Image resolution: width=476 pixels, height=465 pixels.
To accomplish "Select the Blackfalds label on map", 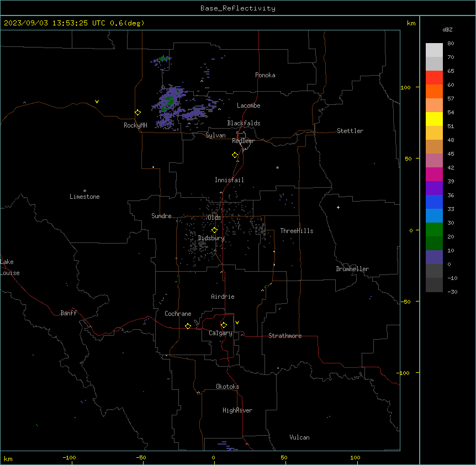I will pyautogui.click(x=244, y=123).
